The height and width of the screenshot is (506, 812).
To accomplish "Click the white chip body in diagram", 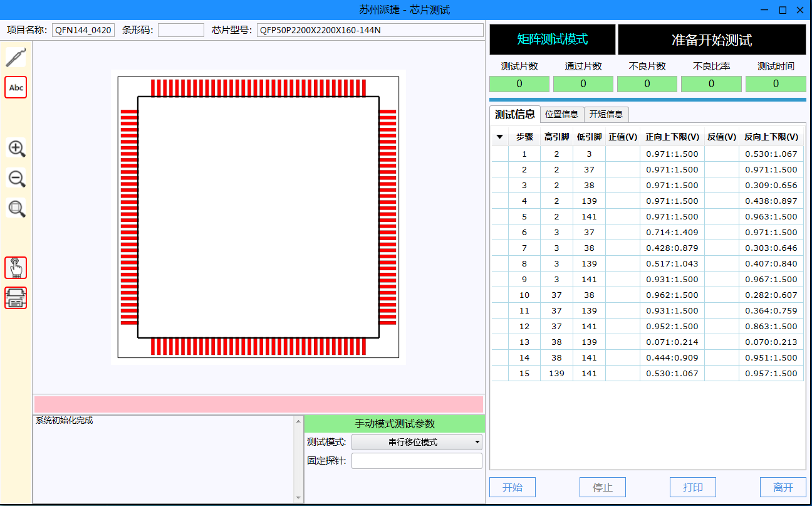I will point(258,217).
